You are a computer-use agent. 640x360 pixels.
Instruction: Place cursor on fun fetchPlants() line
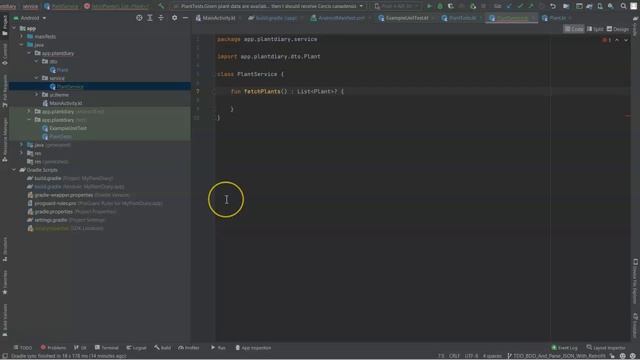tap(287, 91)
